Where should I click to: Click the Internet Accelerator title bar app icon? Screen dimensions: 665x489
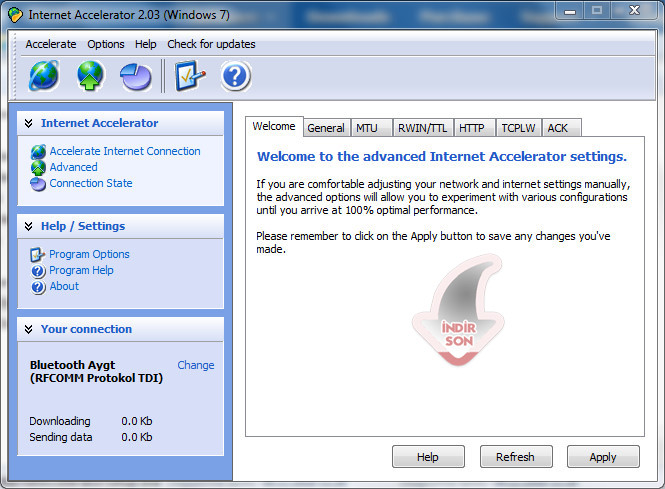coord(15,15)
